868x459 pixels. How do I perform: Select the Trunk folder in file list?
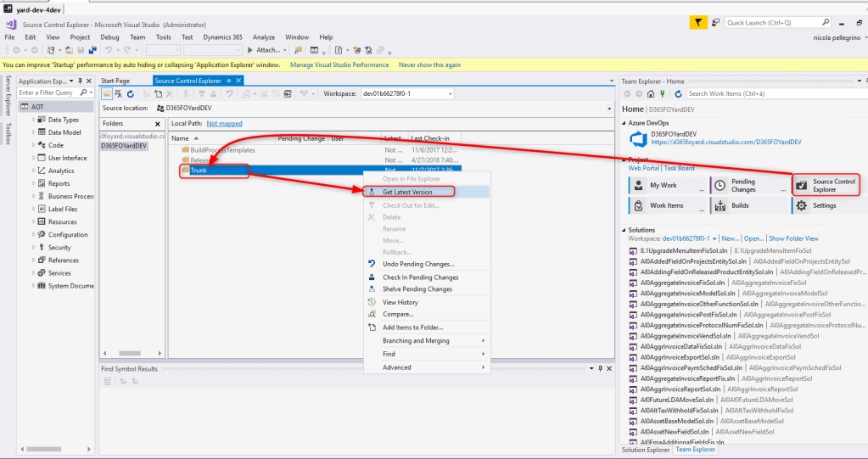(199, 171)
